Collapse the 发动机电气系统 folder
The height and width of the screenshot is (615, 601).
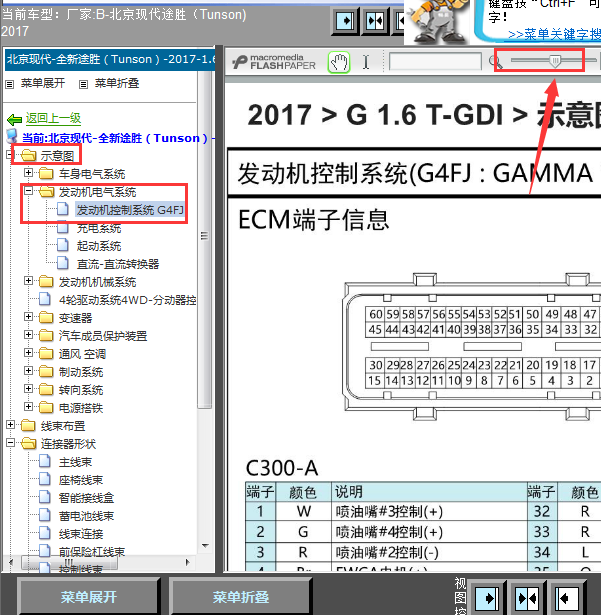click(x=28, y=191)
